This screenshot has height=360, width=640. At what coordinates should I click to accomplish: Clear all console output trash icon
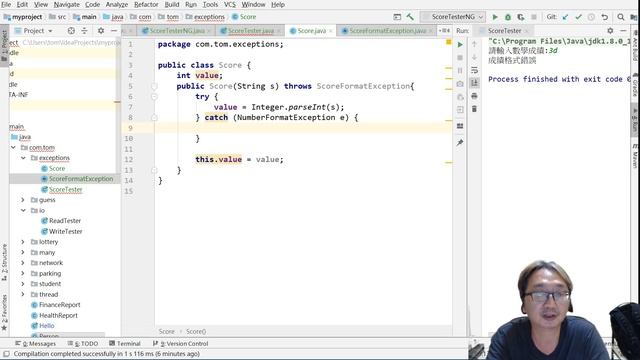point(474,109)
